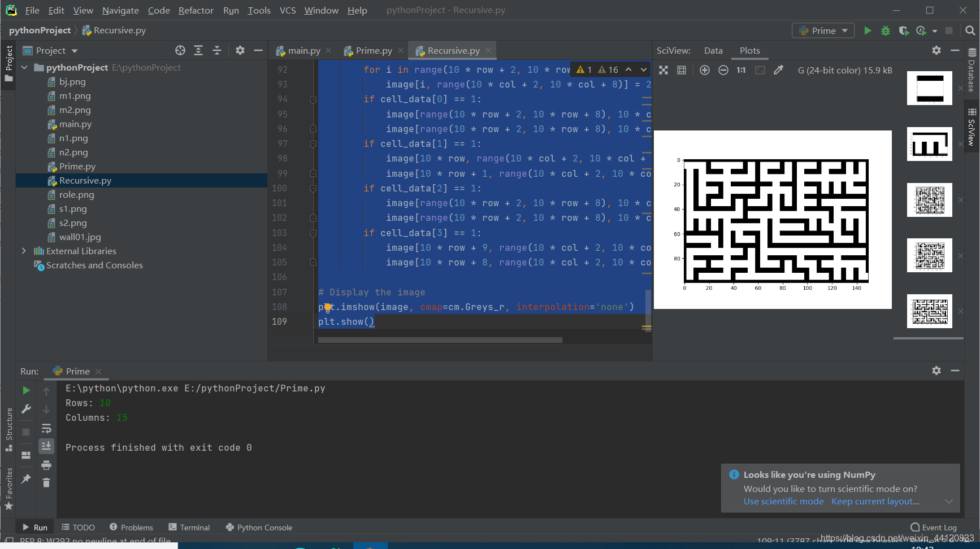
Task: Open Project panel settings gear
Action: click(x=240, y=50)
